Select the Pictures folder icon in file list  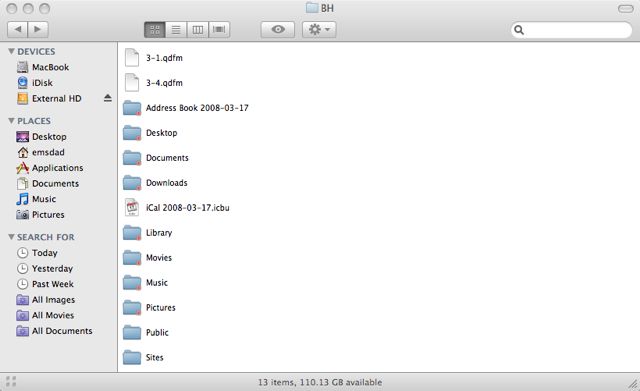[x=132, y=307]
